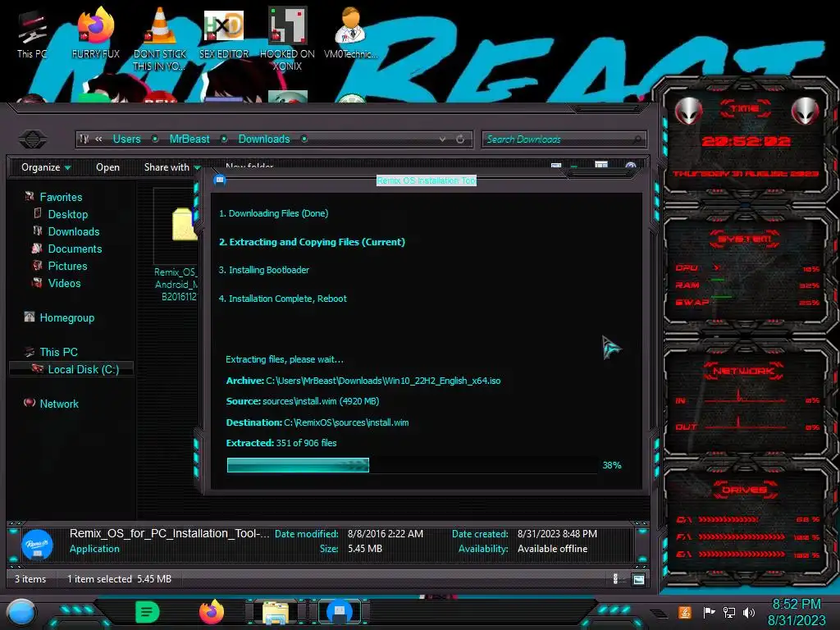Click the Local Disk (C:) drive icon
Image resolution: width=840 pixels, height=630 pixels.
click(x=37, y=368)
